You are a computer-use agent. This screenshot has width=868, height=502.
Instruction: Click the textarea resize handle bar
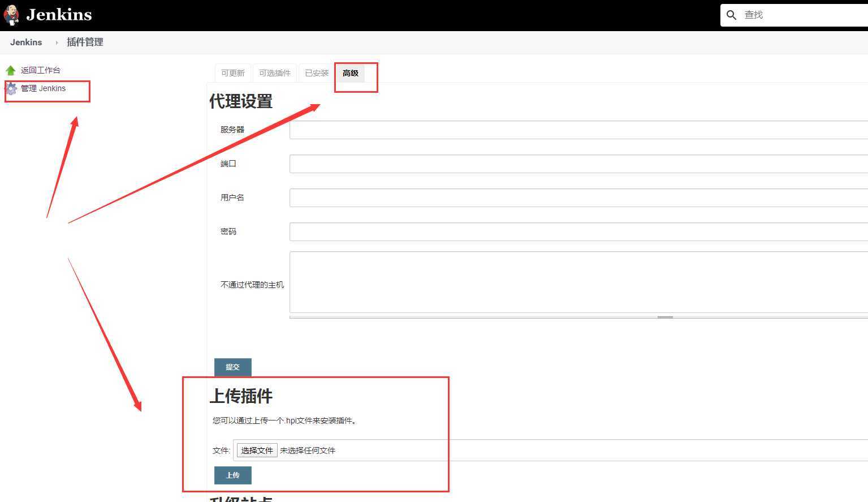pos(578,317)
